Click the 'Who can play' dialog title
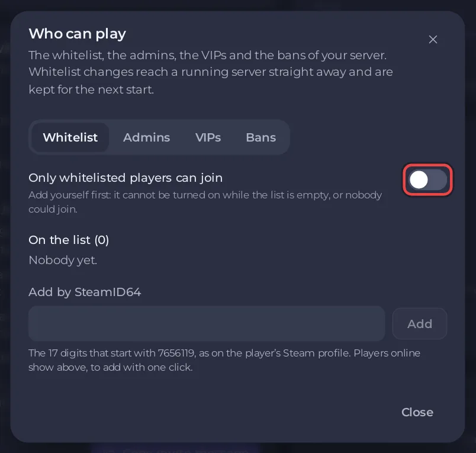The height and width of the screenshot is (453, 476). tap(77, 34)
